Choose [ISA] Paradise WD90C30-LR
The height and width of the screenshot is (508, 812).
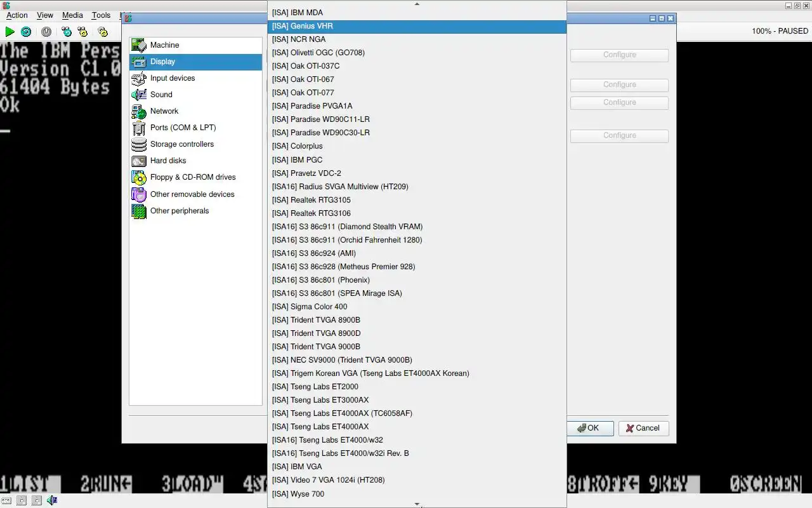coord(417,133)
